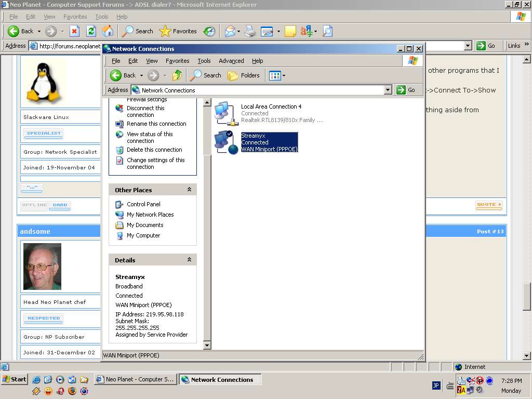This screenshot has height=399, width=532.
Task: Click the Edit page icon in Internet Explorer
Action: tap(267, 32)
